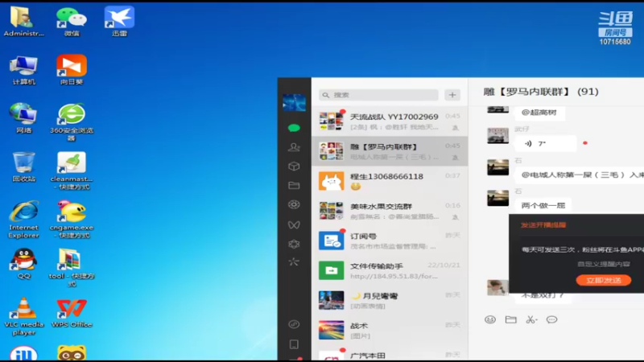Open chat with 程生13068666118

(x=390, y=181)
